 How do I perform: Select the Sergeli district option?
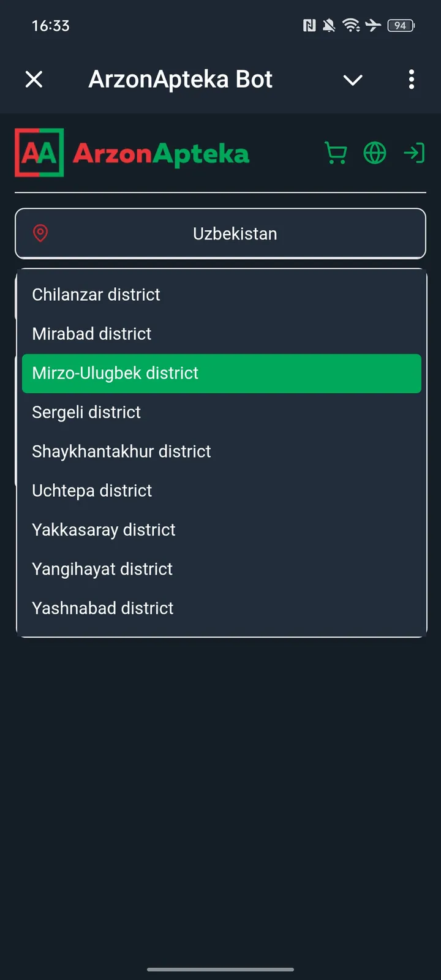click(x=86, y=412)
